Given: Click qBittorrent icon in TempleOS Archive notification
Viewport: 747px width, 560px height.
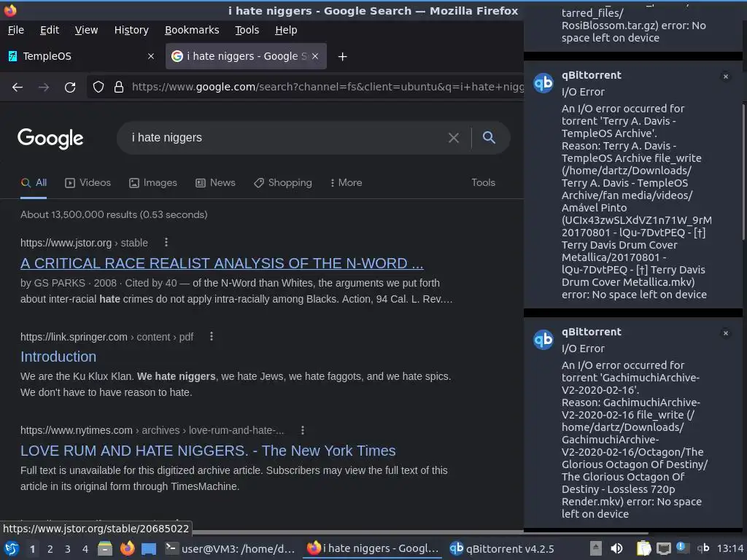Looking at the screenshot, I should pyautogui.click(x=543, y=83).
